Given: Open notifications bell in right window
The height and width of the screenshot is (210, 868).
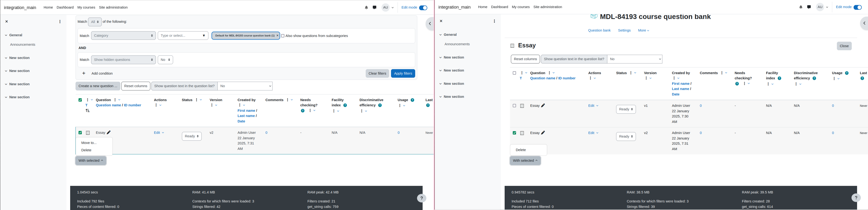Looking at the screenshot, I should 801,7.
